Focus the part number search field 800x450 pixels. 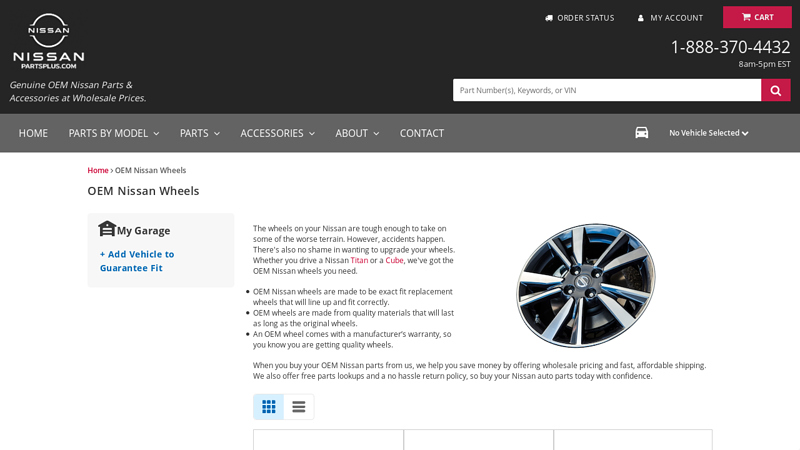[x=607, y=90]
